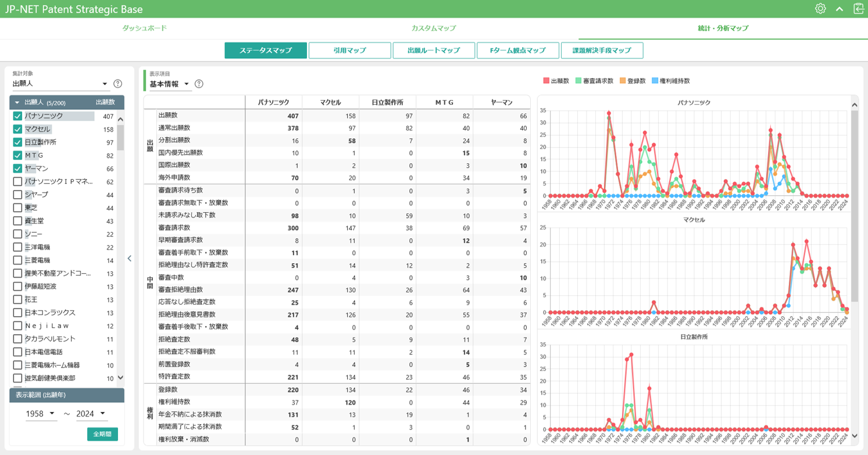Click the applicant list scrollbar
Viewport: 868px width, 455px height.
tap(120, 137)
